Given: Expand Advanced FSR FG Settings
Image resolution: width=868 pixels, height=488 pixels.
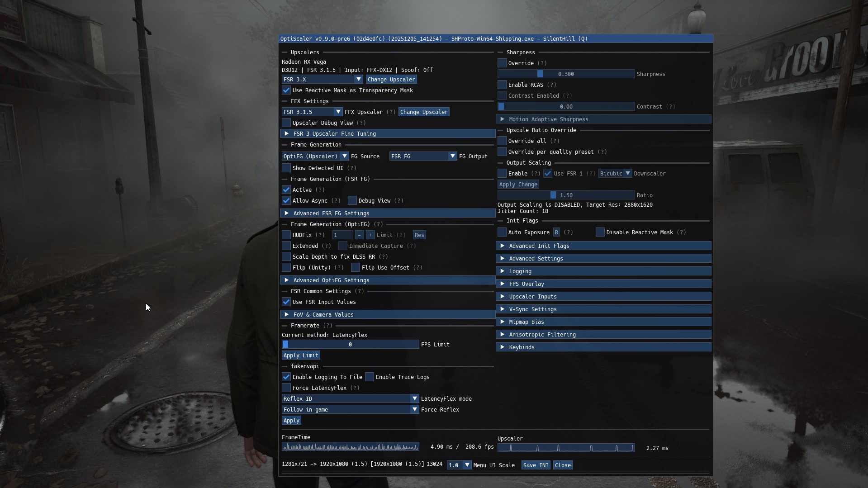Looking at the screenshot, I should point(388,213).
